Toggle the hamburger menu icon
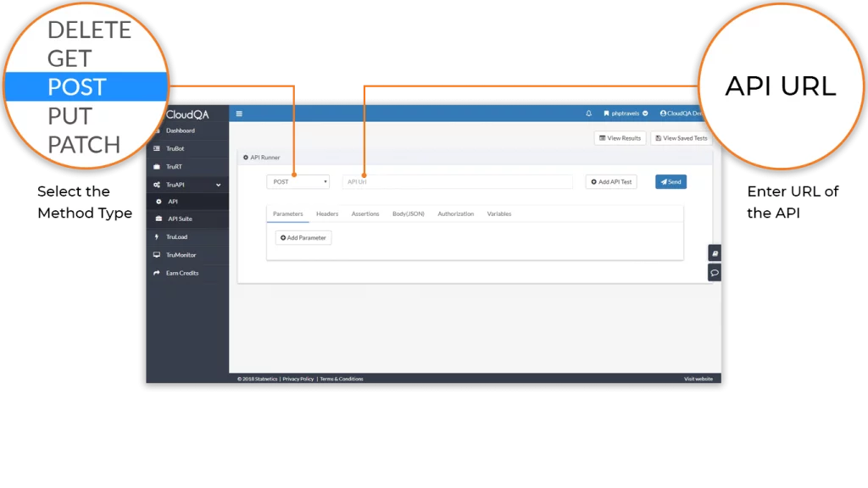The image size is (868, 488). tap(239, 114)
